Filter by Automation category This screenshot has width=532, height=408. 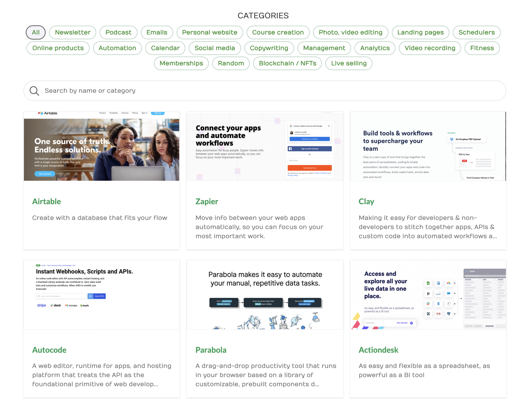coord(117,48)
